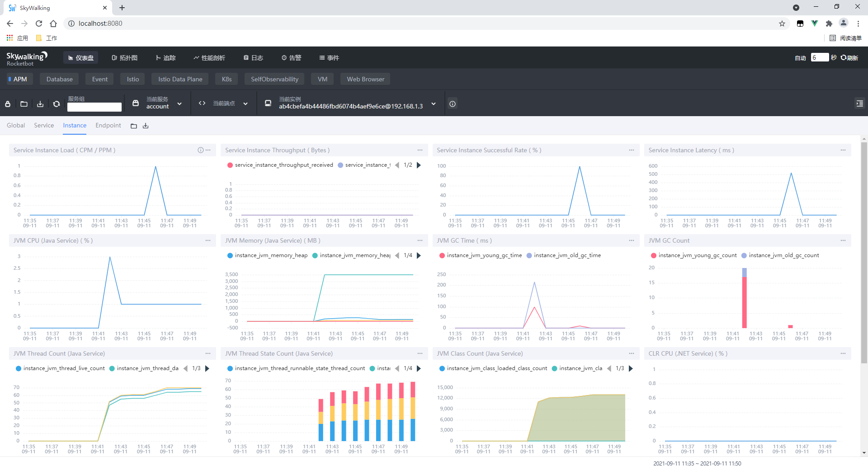The image size is (868, 470).
Task: Click info icon on Service Instance Load
Action: click(200, 150)
